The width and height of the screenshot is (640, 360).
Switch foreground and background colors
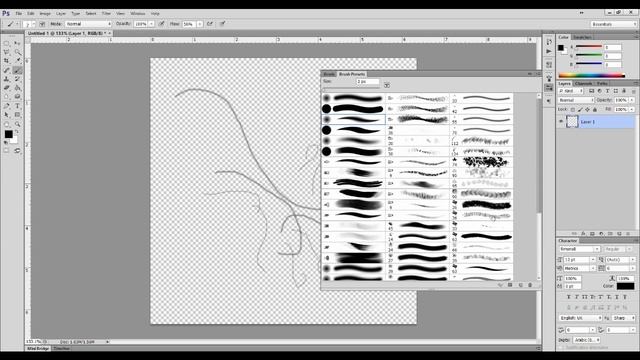[x=17, y=132]
